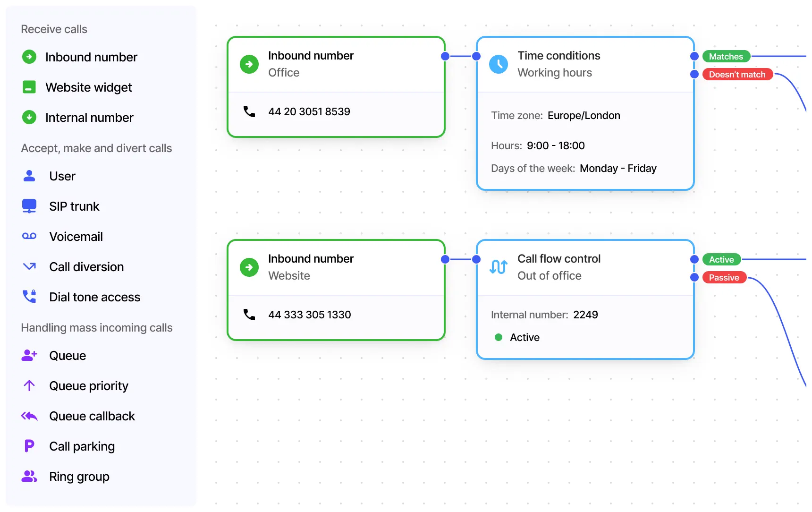The image size is (812, 512).
Task: Click the Queue add-person icon
Action: (29, 355)
